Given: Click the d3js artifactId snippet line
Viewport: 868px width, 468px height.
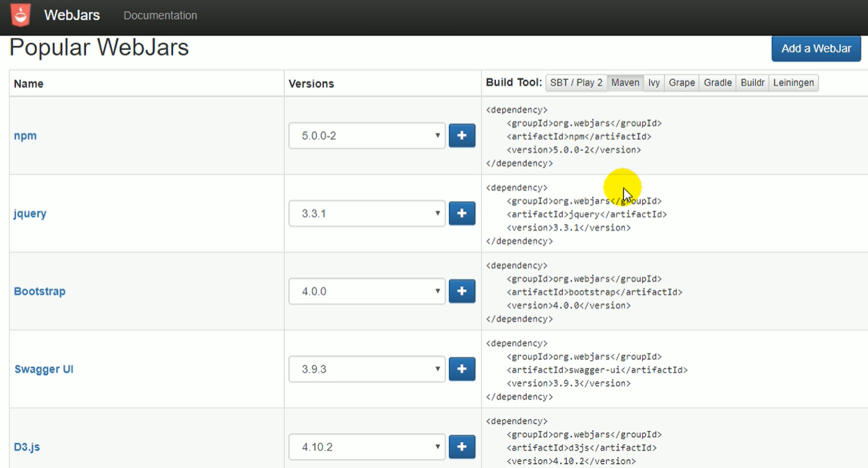Looking at the screenshot, I should pyautogui.click(x=582, y=449).
